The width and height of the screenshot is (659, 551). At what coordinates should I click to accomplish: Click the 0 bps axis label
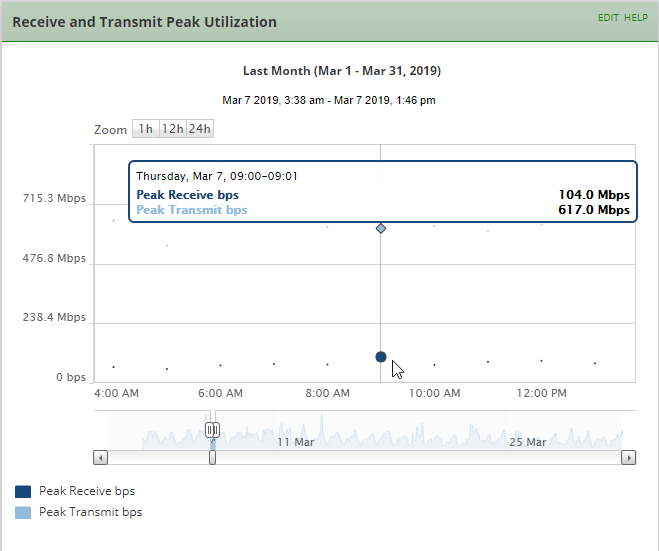[x=71, y=377]
